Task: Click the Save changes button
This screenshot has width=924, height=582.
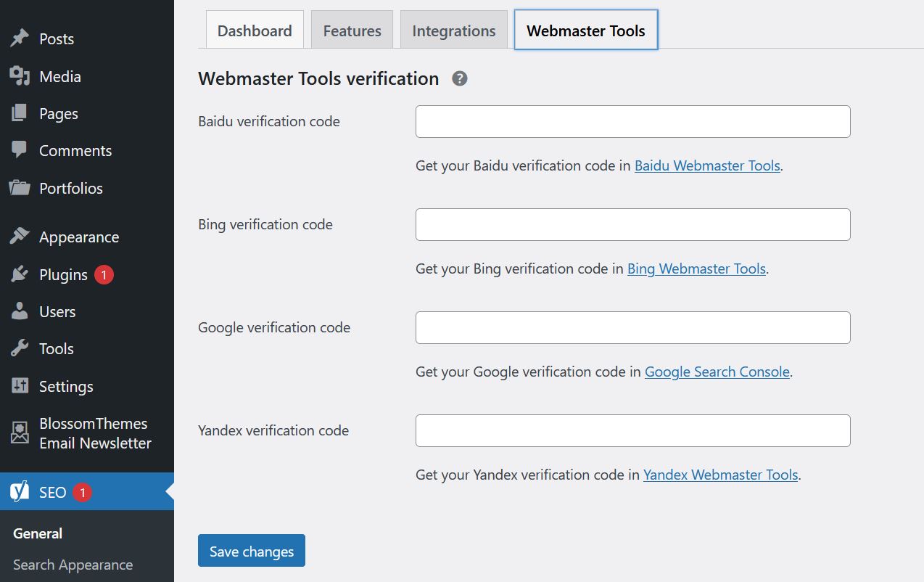Action: pyautogui.click(x=251, y=551)
